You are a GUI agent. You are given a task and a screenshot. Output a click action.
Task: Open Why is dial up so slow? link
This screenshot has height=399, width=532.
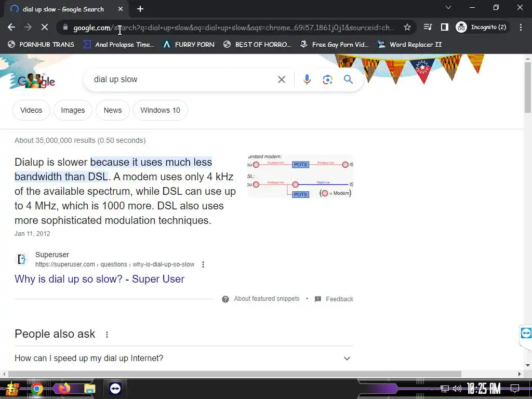click(x=99, y=279)
